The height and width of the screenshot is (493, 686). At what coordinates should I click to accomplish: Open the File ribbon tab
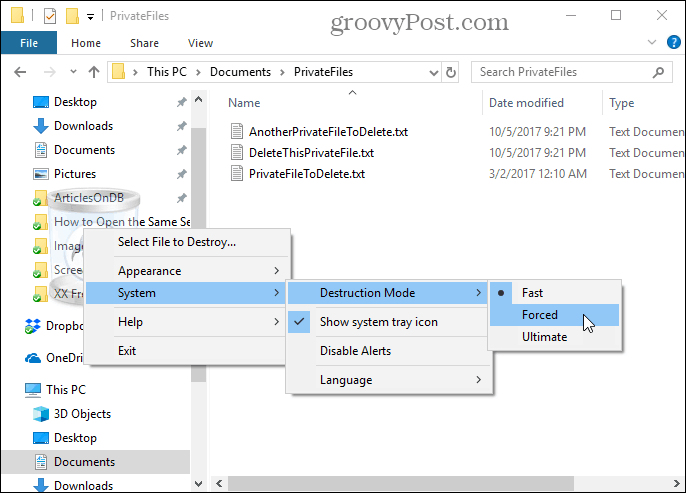[29, 43]
